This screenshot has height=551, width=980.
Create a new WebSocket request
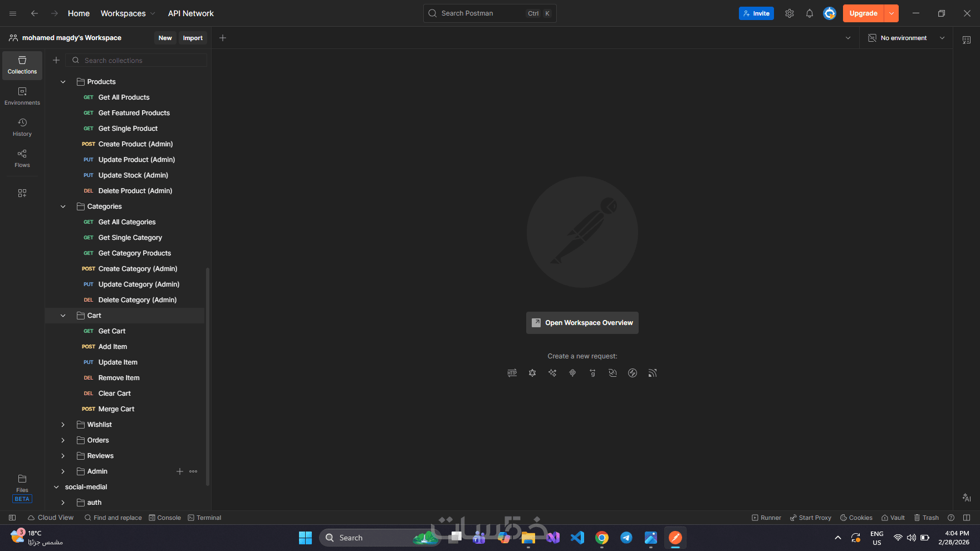tap(612, 373)
